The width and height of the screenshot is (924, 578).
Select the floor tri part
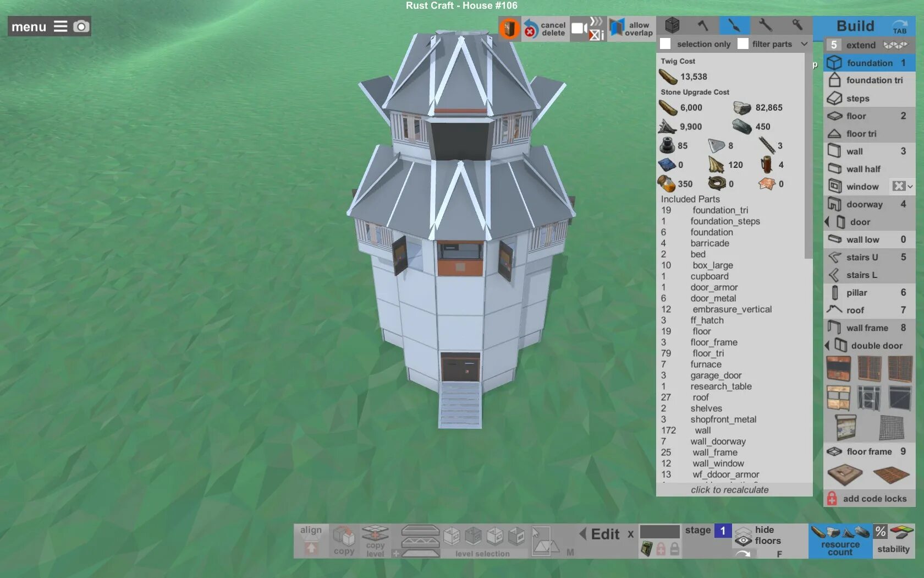click(870, 134)
